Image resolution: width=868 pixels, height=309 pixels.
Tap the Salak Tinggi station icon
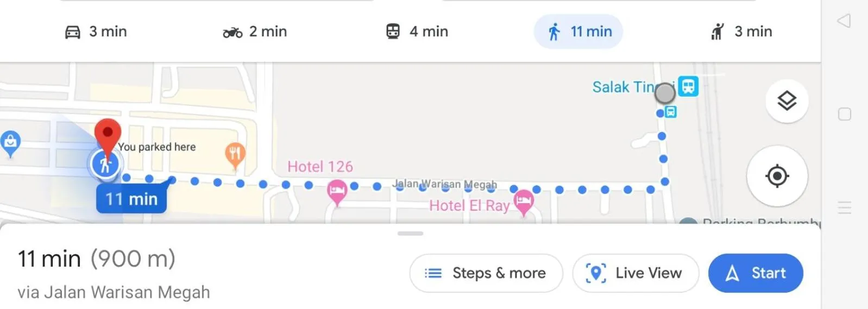click(688, 86)
